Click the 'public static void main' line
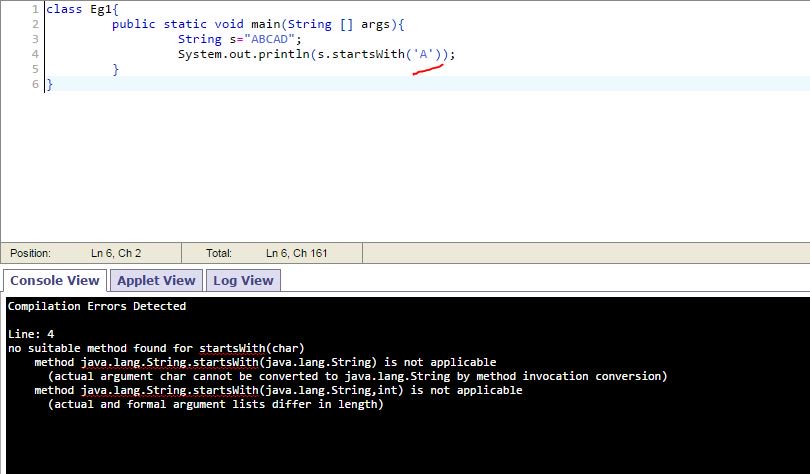 click(258, 24)
